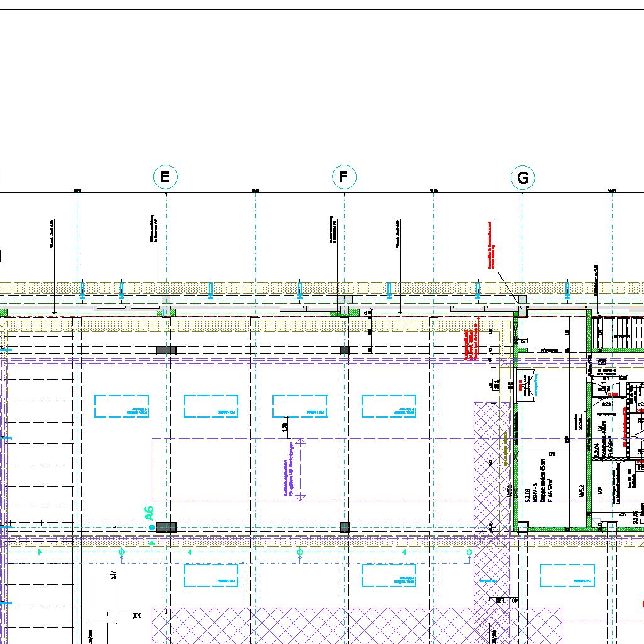Select the dark lower column on axis F
This screenshot has height=644, width=644.
[x=345, y=528]
